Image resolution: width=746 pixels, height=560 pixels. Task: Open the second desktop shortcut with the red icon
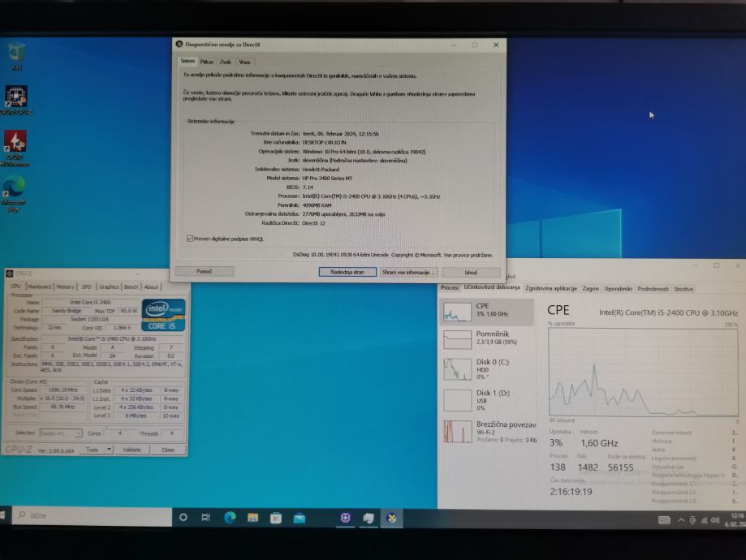15,148
